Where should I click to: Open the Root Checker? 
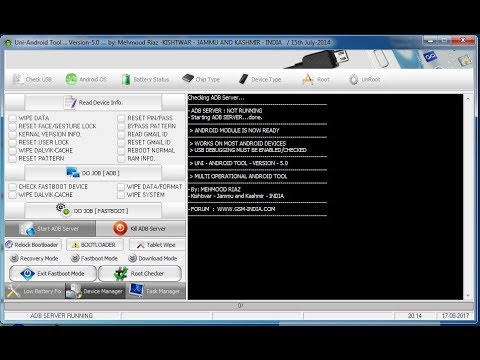pyautogui.click(x=140, y=274)
